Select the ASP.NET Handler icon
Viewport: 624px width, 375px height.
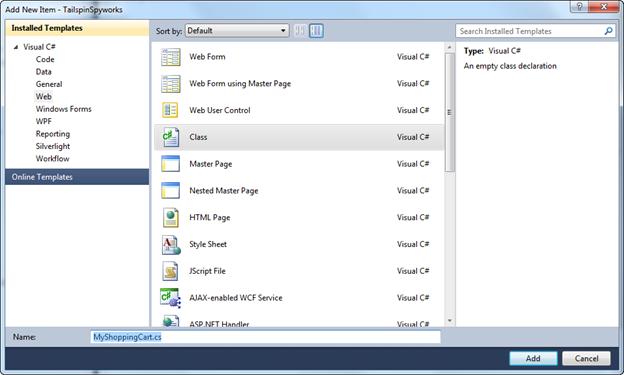(x=171, y=321)
